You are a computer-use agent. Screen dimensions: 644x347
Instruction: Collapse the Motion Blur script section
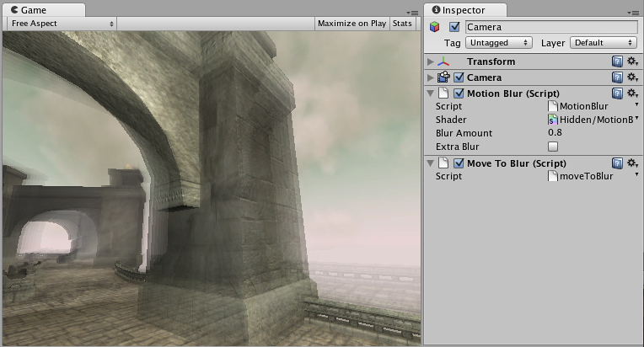coord(431,93)
